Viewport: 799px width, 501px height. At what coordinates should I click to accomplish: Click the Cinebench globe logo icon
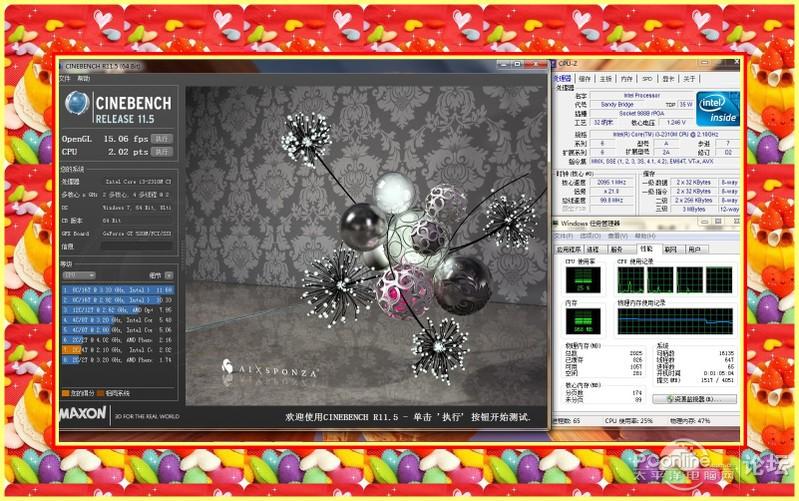[77, 103]
